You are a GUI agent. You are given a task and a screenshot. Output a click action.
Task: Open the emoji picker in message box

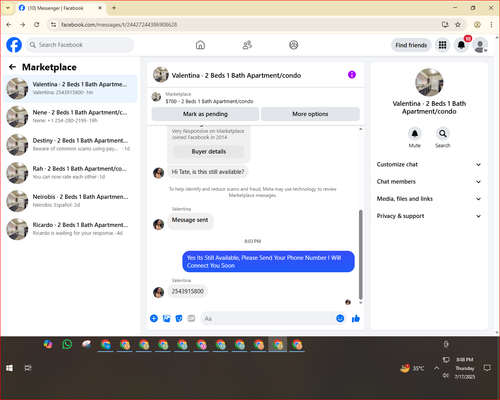(340, 318)
